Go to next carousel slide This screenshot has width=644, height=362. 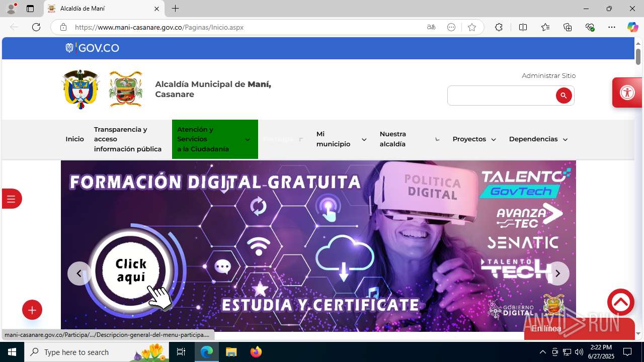(557, 274)
